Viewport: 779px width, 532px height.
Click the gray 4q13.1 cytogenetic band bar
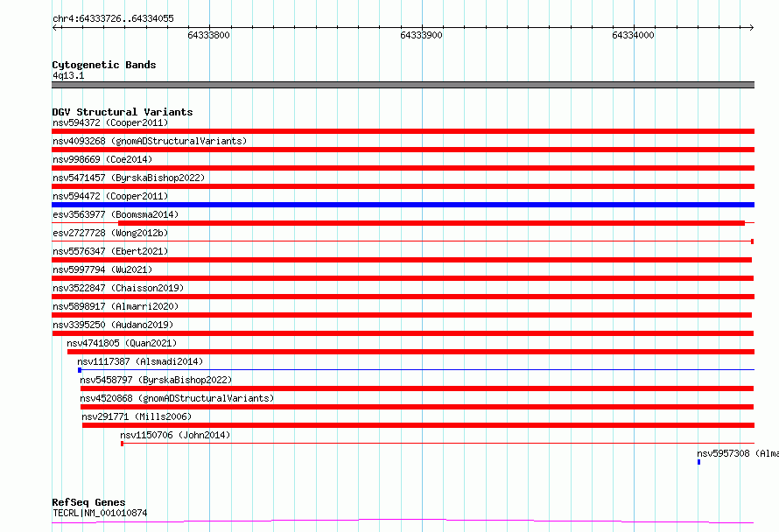[403, 85]
